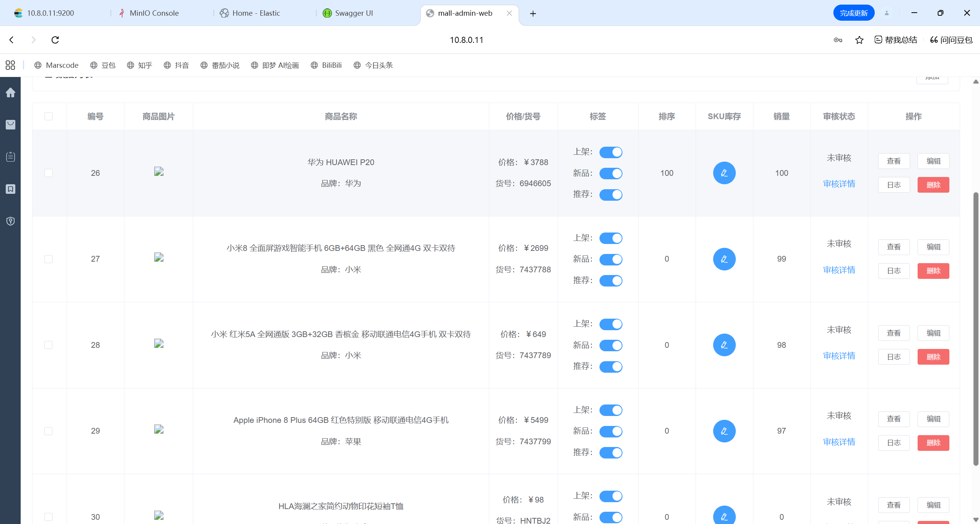Edit SKU stock for product 30
Image resolution: width=980 pixels, height=524 pixels.
pyautogui.click(x=724, y=515)
